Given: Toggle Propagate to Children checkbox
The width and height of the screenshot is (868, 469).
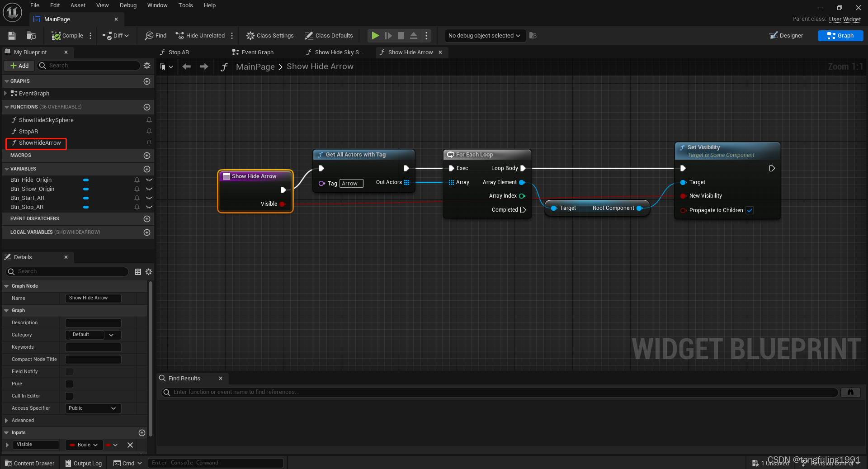Looking at the screenshot, I should pyautogui.click(x=750, y=210).
